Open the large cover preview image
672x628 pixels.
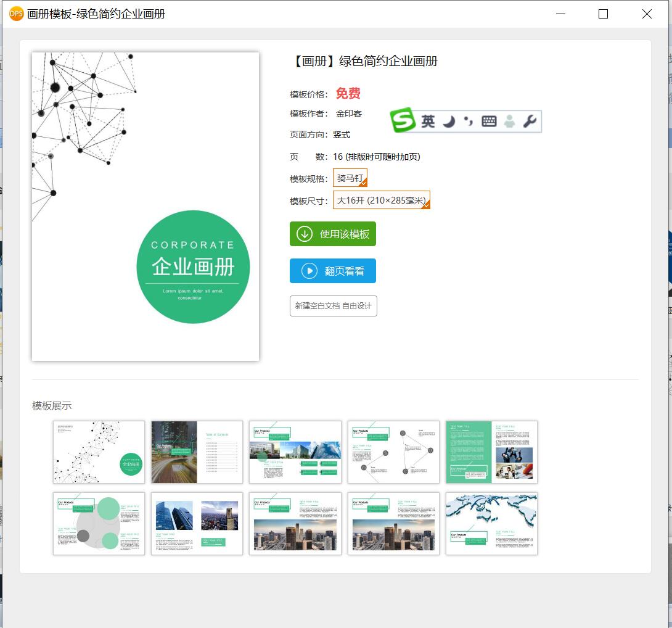[x=145, y=206]
